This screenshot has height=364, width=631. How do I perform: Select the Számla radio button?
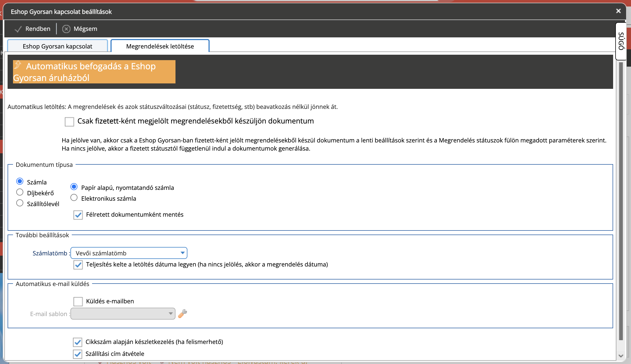click(x=20, y=181)
